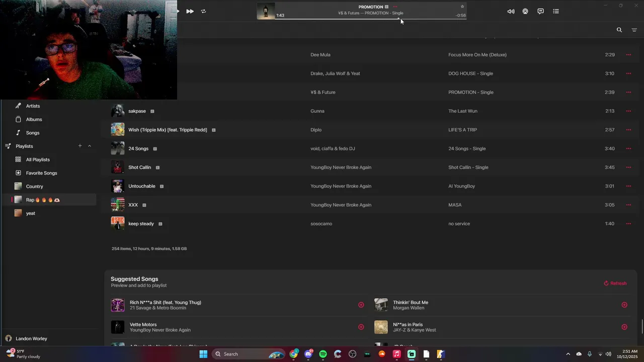This screenshot has width=644, height=362.
Task: Add Vette Motors to playlist
Action: [361, 327]
